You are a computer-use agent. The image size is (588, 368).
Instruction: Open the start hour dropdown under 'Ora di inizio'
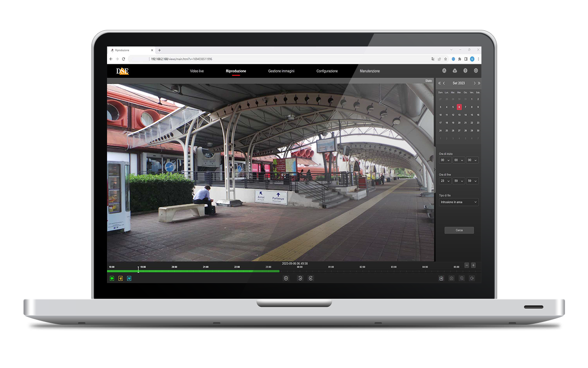click(445, 160)
